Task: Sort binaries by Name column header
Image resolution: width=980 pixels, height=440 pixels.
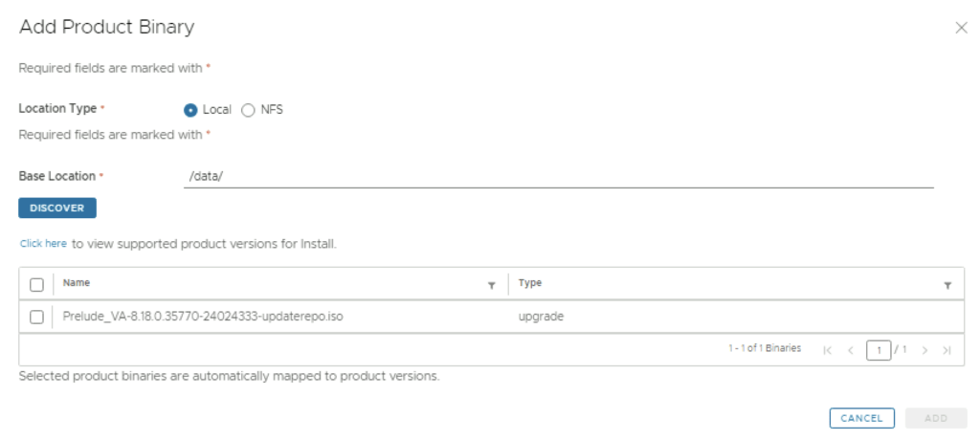Action: pos(78,283)
